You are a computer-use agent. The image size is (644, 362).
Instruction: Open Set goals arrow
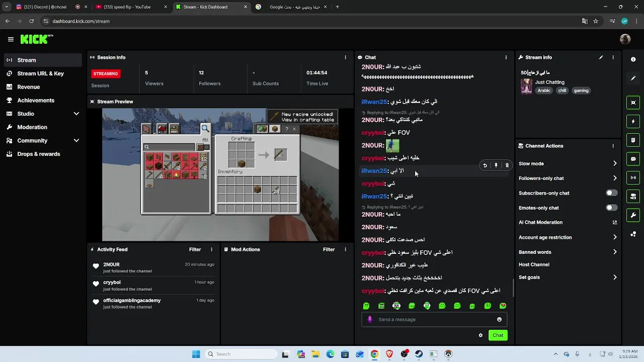(615, 277)
